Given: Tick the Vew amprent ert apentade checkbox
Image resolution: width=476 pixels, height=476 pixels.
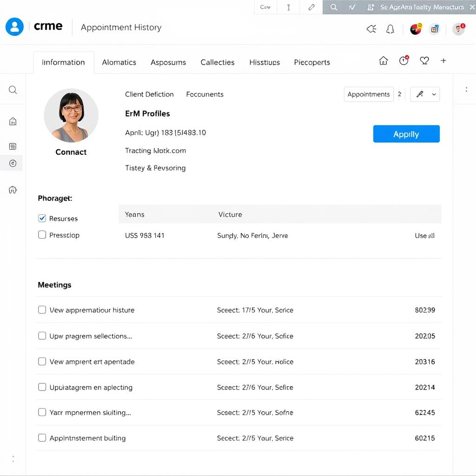Looking at the screenshot, I should (x=42, y=361).
